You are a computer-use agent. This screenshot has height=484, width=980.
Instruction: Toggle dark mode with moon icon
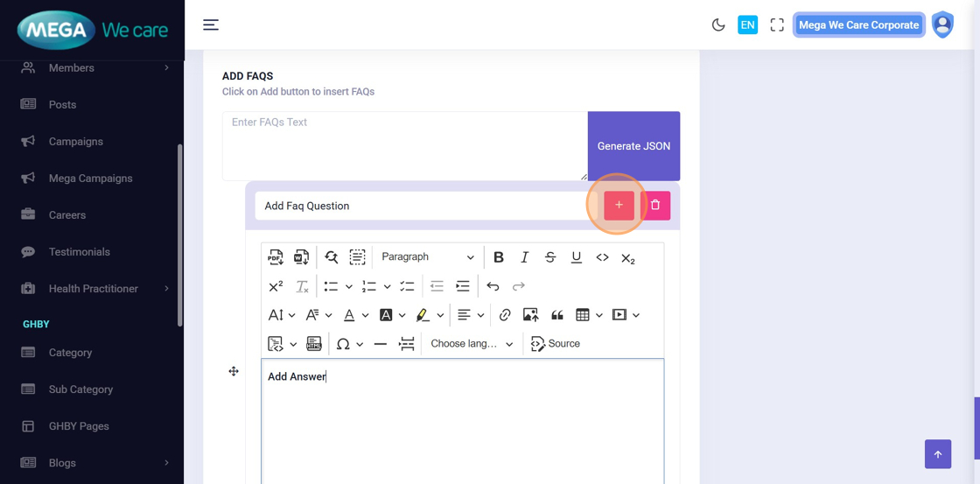click(718, 25)
